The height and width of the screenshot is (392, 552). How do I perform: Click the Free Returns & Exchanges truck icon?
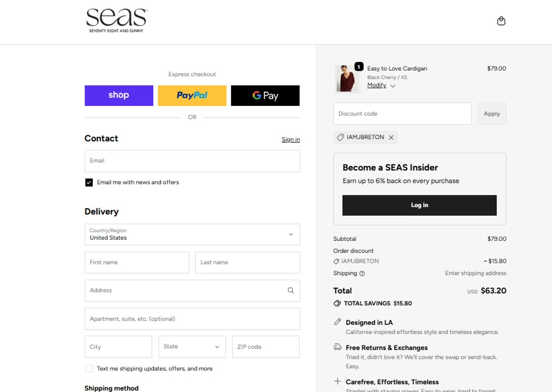(337, 347)
